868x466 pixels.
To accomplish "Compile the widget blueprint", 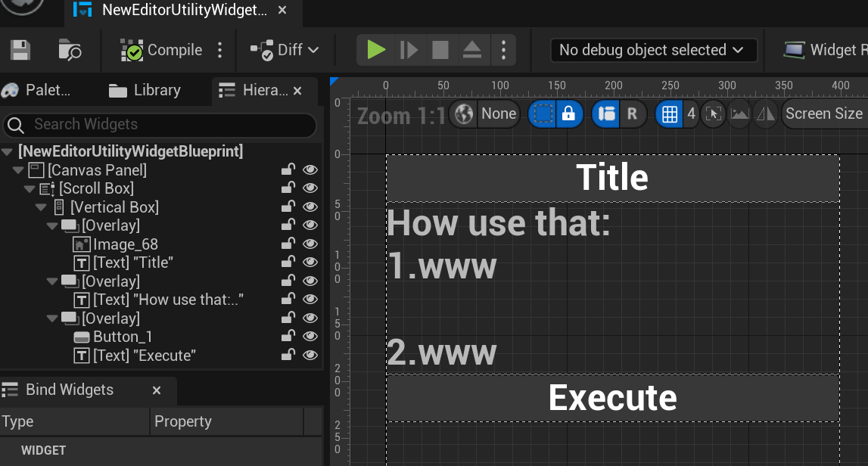I will (161, 50).
